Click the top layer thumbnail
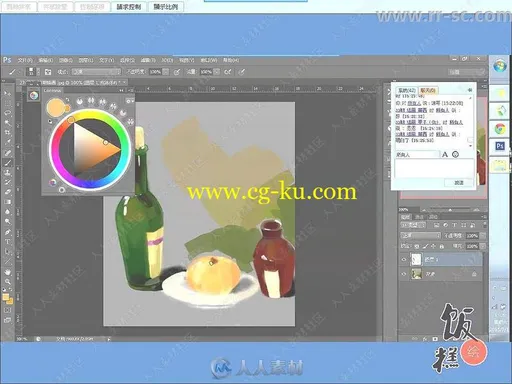Viewport: 512px width, 384px height. [416, 259]
